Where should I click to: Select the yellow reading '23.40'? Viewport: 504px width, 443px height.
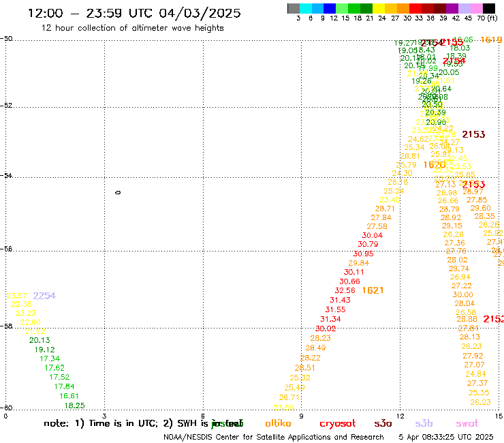[390, 200]
